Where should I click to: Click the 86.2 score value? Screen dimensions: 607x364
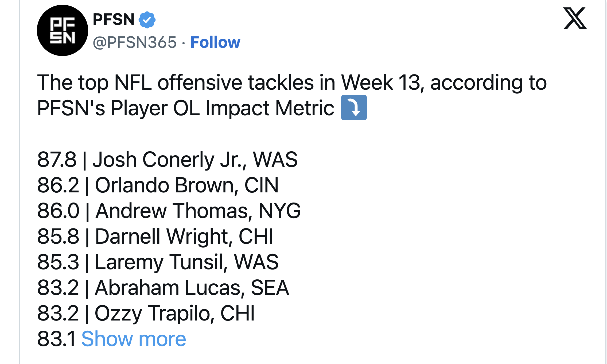(x=58, y=185)
